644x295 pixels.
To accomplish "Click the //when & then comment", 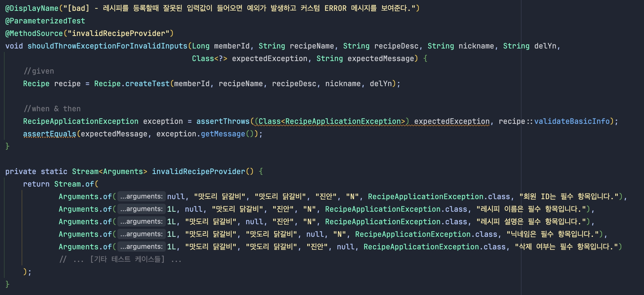I will [x=52, y=108].
